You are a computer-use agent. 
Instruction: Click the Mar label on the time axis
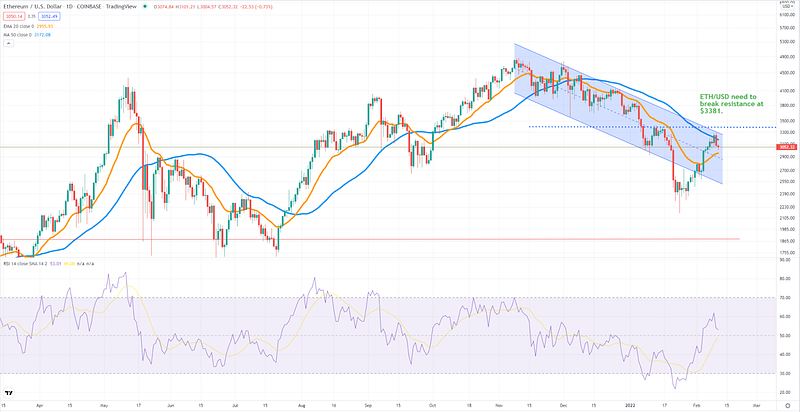756,407
